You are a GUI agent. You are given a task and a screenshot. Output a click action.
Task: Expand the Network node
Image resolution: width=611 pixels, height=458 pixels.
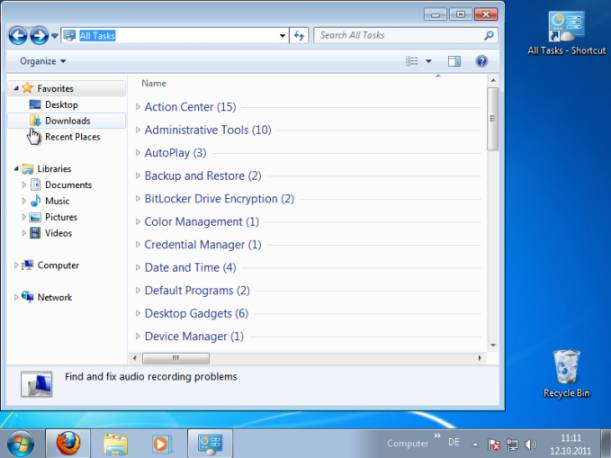pyautogui.click(x=16, y=297)
